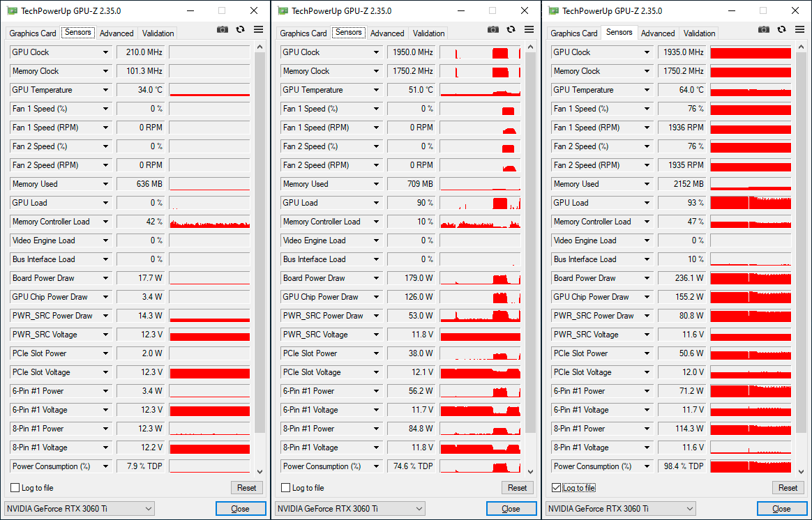Viewport: 812px width, 520px height.
Task: Uncheck the checked Log to file box
Action: click(556, 488)
